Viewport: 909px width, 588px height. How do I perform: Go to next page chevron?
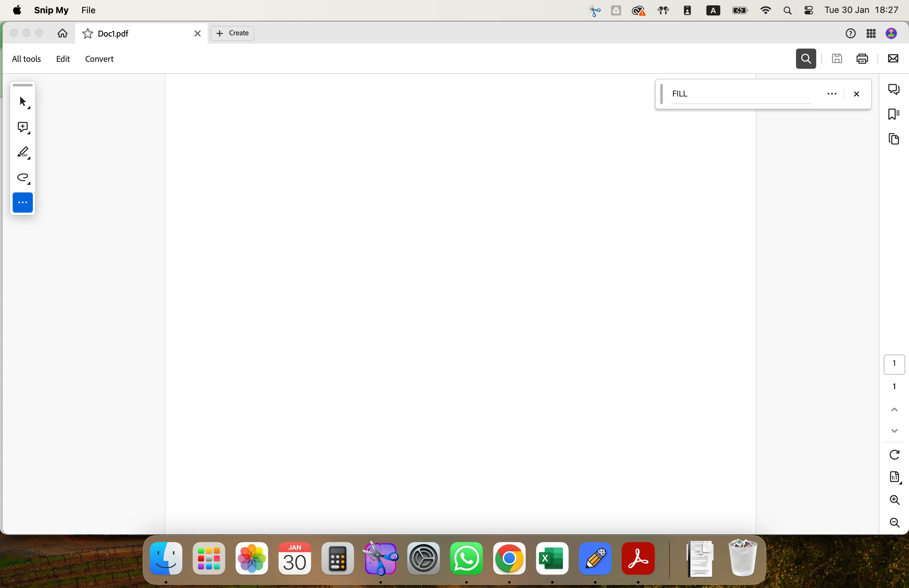(894, 431)
